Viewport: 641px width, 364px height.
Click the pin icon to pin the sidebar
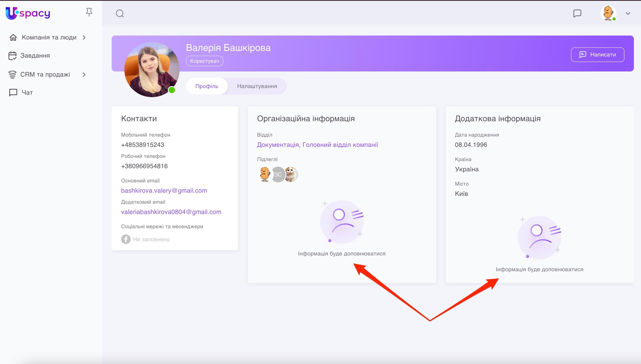tap(89, 12)
